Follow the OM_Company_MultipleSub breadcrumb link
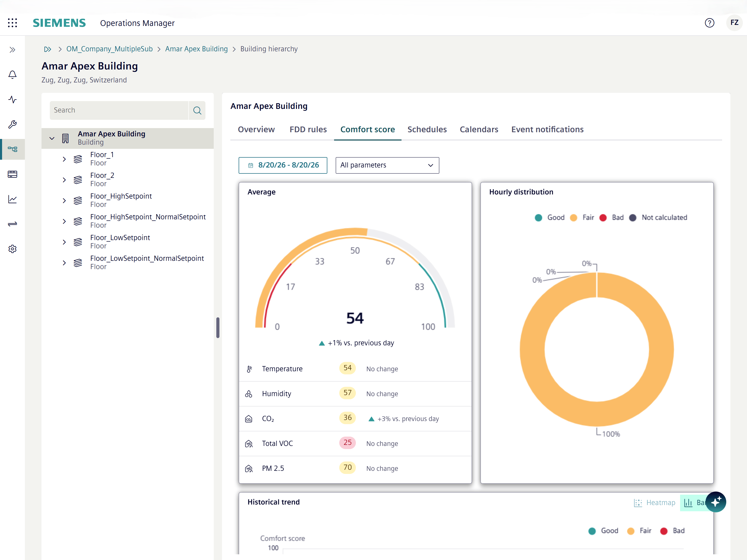747x560 pixels. coord(109,49)
